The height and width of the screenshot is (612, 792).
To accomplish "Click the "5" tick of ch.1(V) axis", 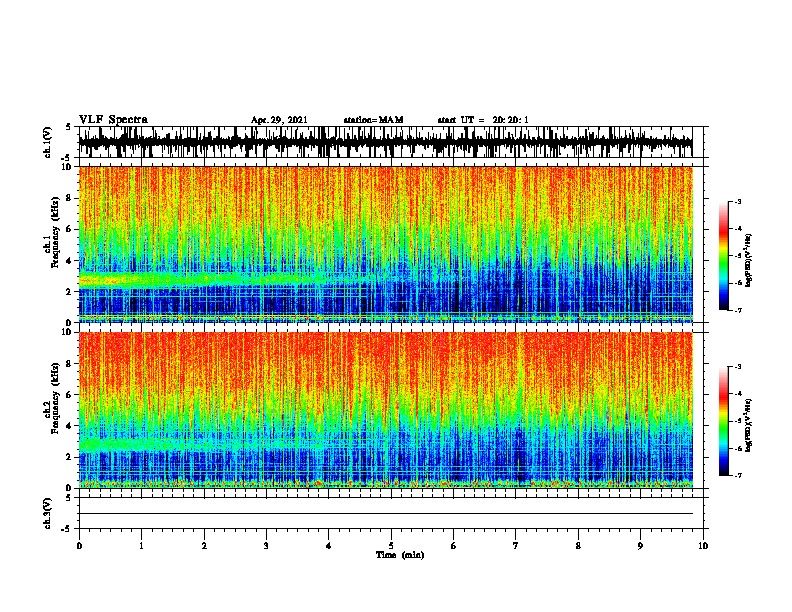I will 69,127.
